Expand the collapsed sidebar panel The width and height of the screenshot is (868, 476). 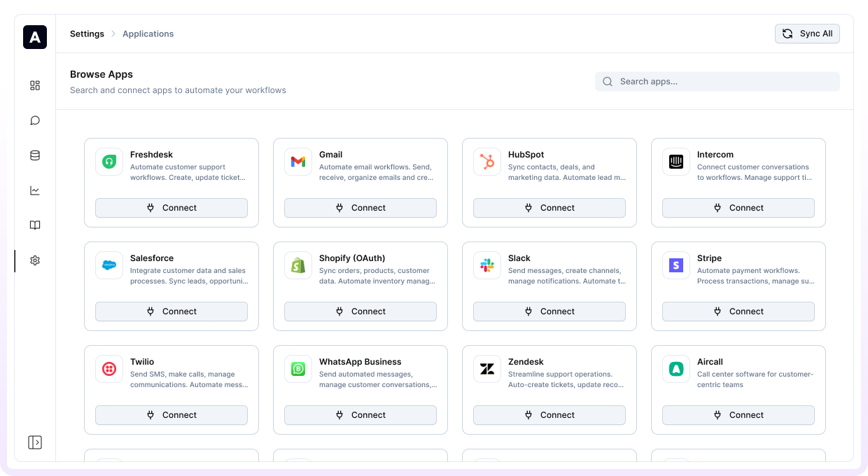click(x=35, y=442)
